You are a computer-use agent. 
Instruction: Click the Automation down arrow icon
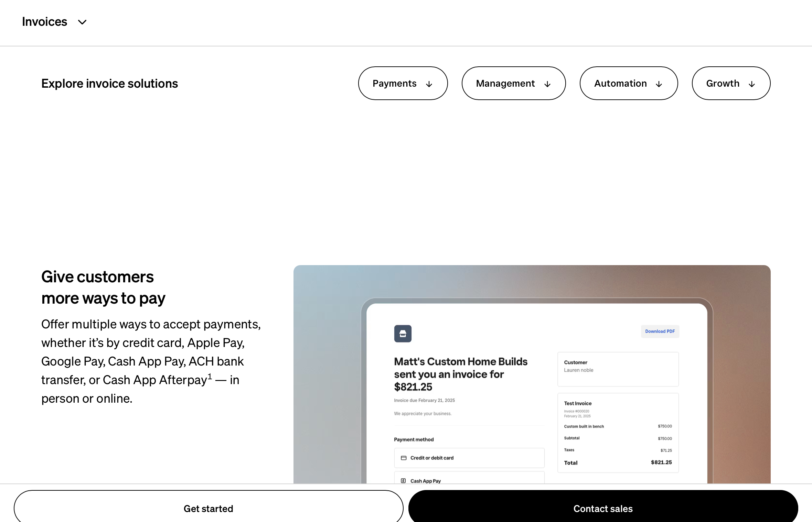coord(659,84)
